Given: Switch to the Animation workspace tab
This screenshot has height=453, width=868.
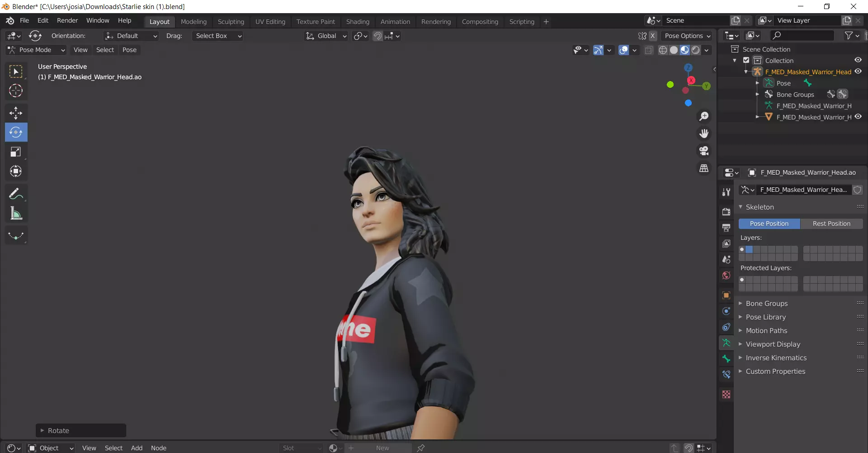Looking at the screenshot, I should [x=395, y=22].
